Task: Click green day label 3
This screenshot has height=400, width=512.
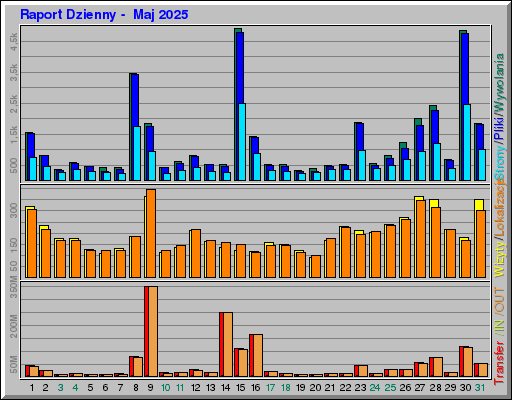Action: (60, 388)
